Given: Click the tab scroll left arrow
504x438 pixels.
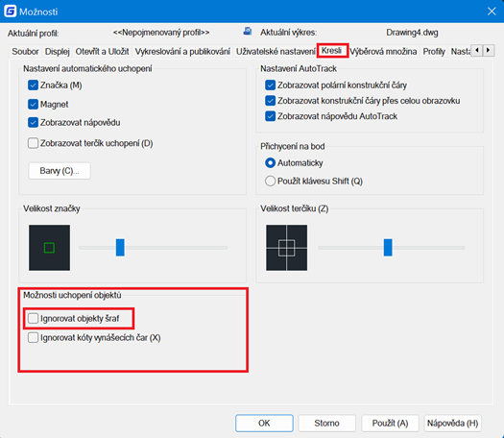Looking at the screenshot, I should point(477,50).
